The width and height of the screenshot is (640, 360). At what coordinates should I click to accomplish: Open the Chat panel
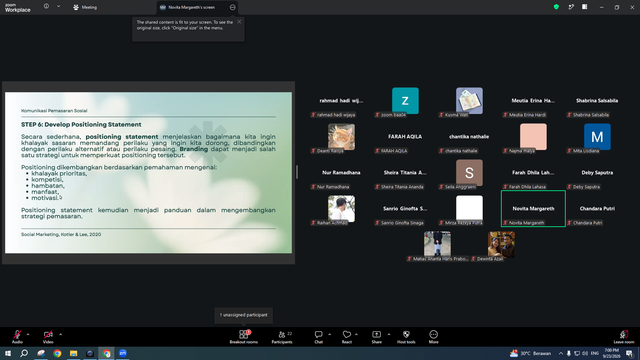pos(318,337)
